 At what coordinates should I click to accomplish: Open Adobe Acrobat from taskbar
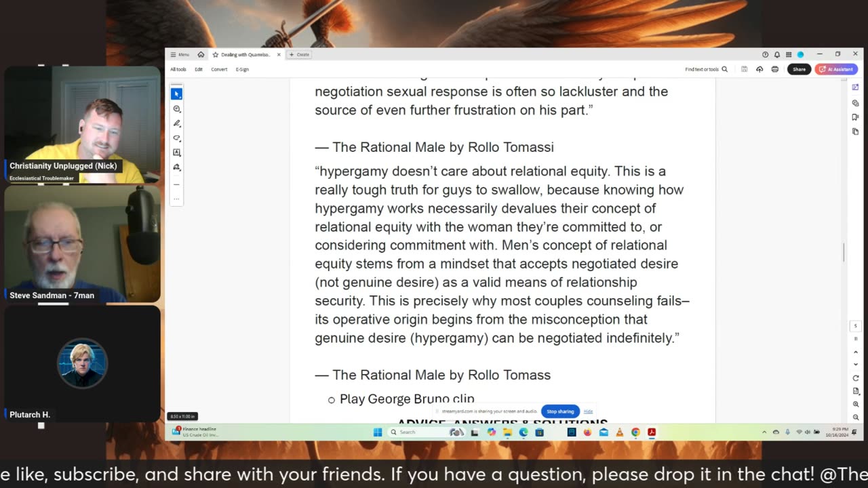[652, 432]
